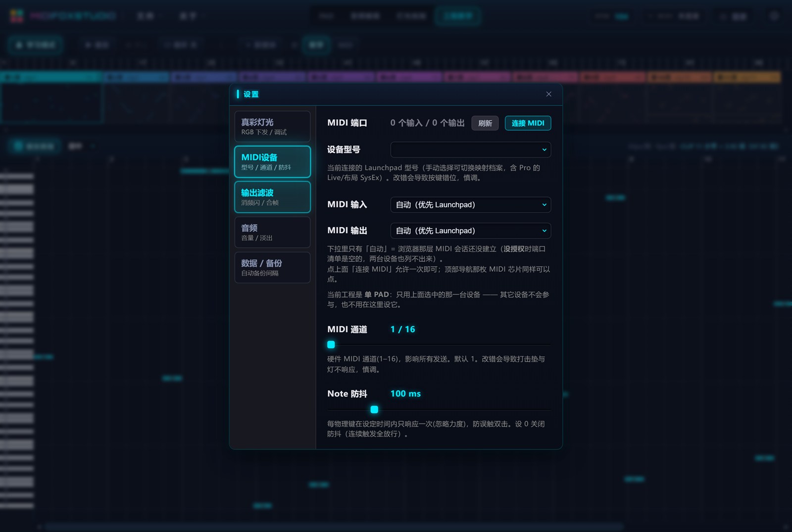Viewport: 792px width, 532px height.
Task: Click the MIDI 通道 slider handle
Action: [x=331, y=344]
